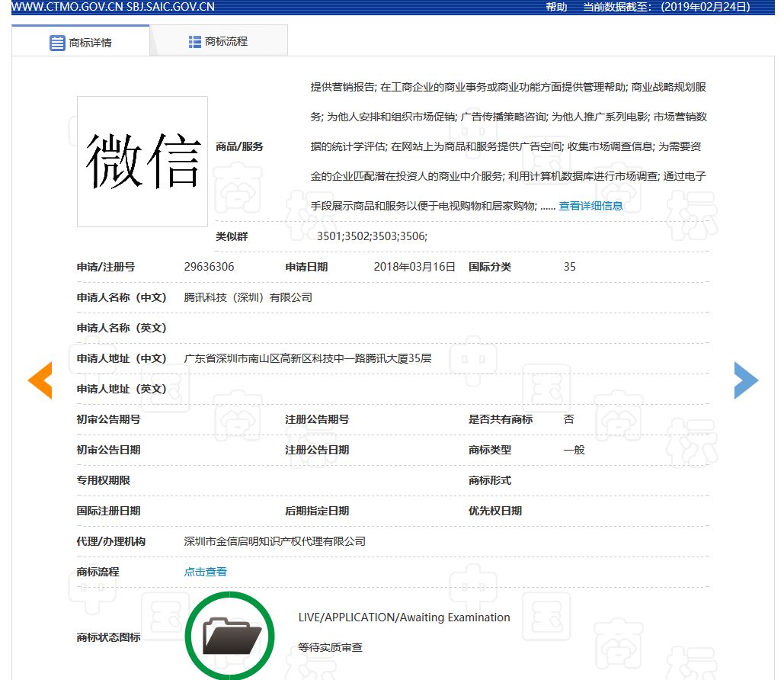Select agency 深圳市金信启明知识产权代理有限公司

274,541
